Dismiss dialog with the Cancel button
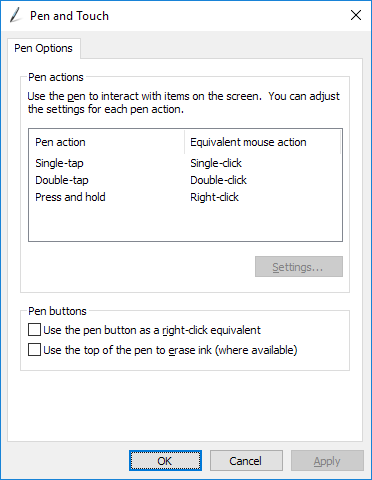 pos(246,461)
